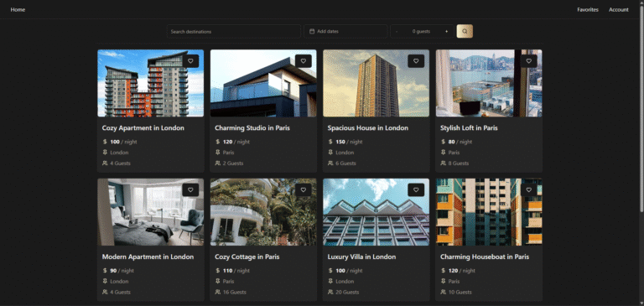Click the Search destinations field

coord(234,31)
